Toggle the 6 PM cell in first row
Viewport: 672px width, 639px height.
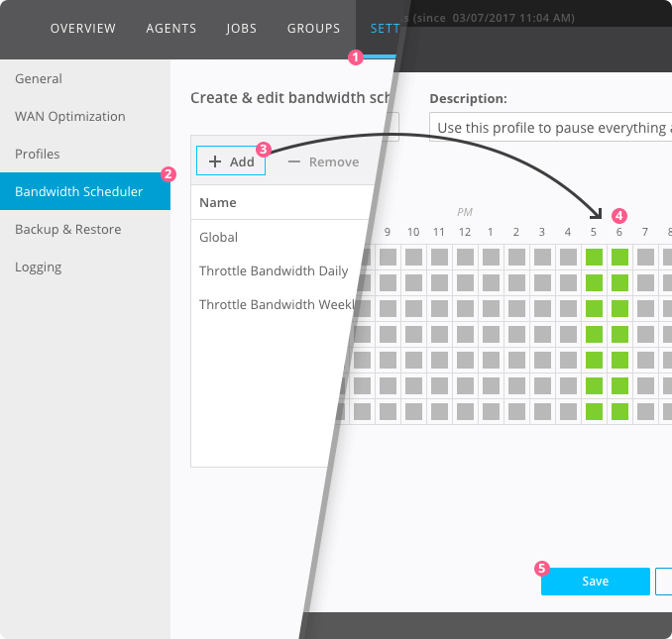coord(619,258)
